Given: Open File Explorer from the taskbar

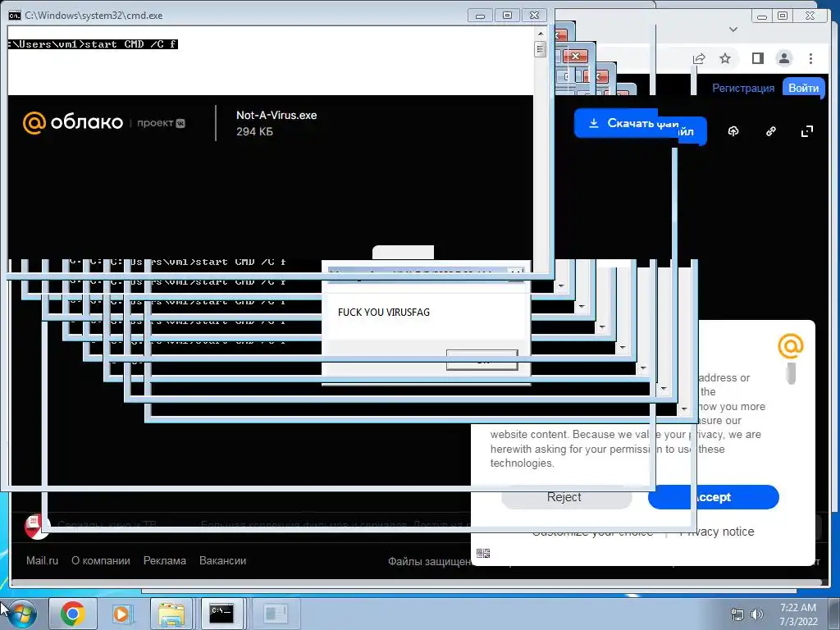Looking at the screenshot, I should (x=171, y=614).
